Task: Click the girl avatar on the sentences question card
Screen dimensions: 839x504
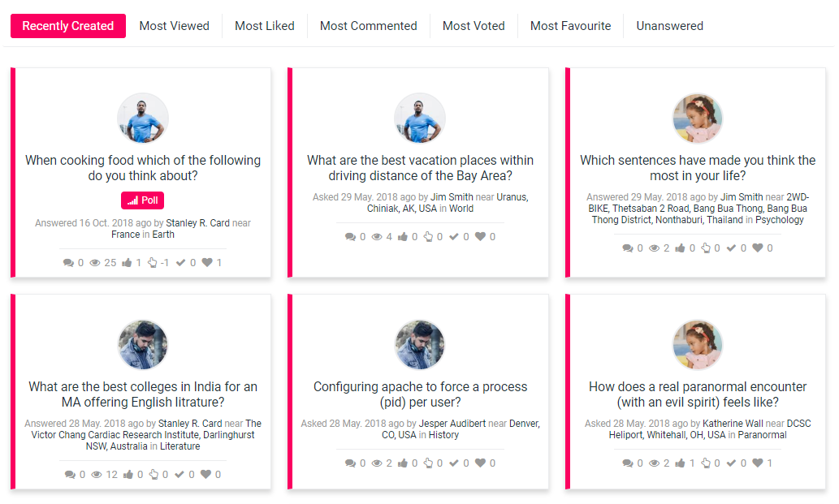Action: coord(698,118)
